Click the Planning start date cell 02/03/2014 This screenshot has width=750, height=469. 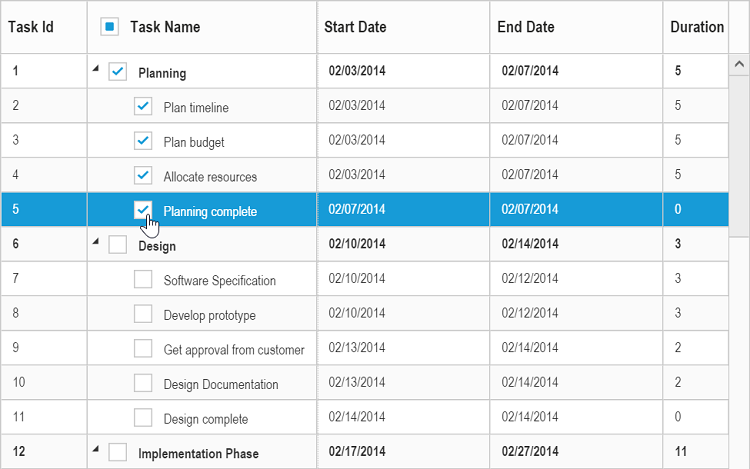[x=357, y=71]
